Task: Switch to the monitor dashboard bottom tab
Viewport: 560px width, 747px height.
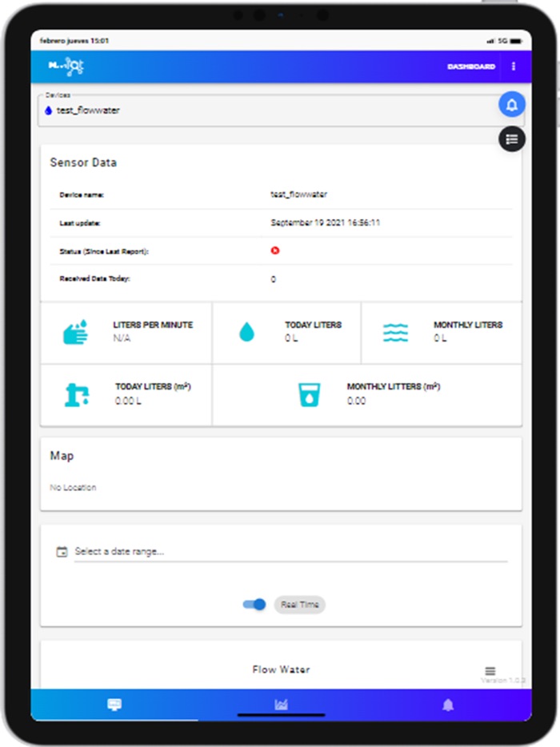Action: 114,704
